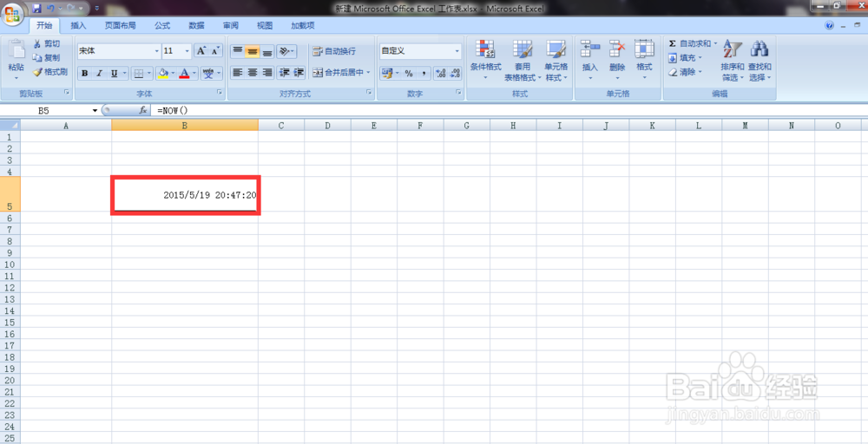Click the Office button logo
The image size is (868, 444).
point(14,13)
